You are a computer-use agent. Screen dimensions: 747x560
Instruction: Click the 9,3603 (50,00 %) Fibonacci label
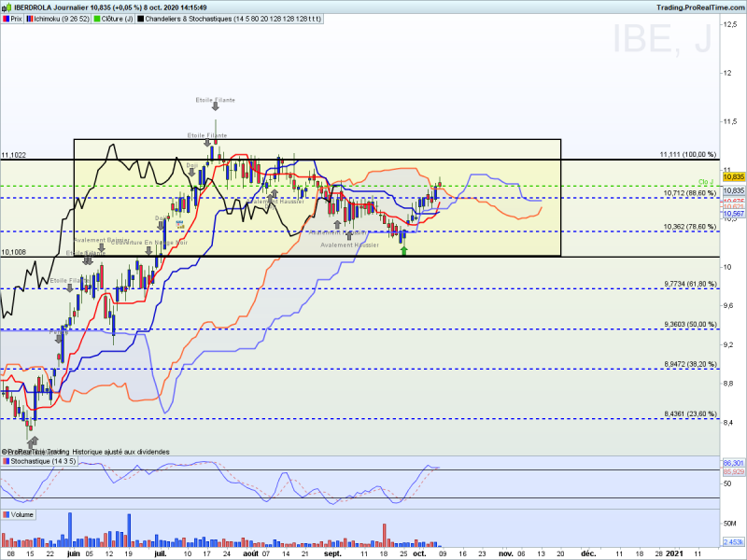[x=690, y=324]
